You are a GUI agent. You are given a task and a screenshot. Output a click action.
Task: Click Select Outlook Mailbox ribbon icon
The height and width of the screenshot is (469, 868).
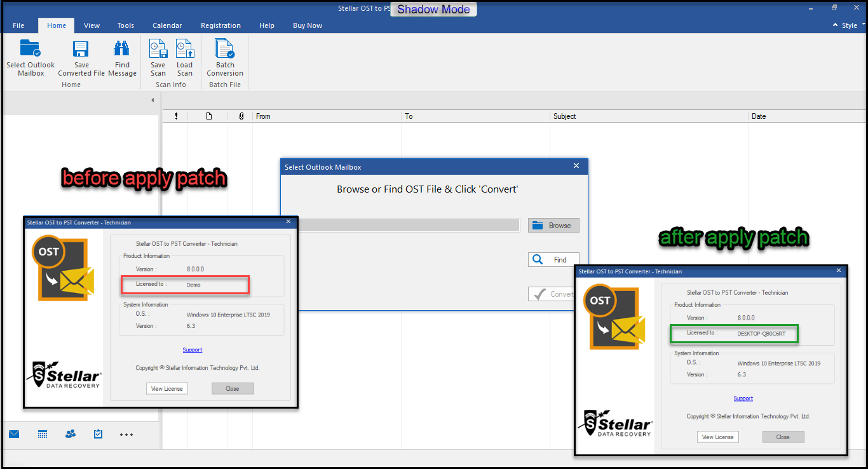point(30,48)
